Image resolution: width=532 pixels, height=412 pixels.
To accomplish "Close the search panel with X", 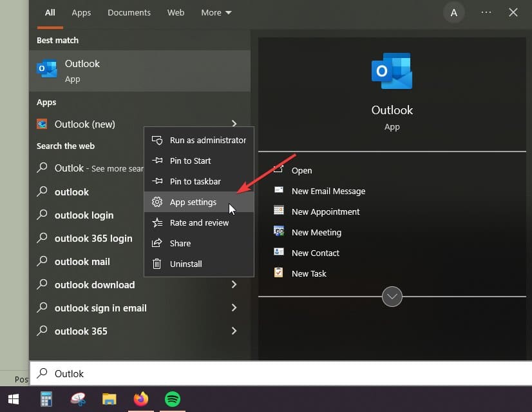I will (x=513, y=12).
